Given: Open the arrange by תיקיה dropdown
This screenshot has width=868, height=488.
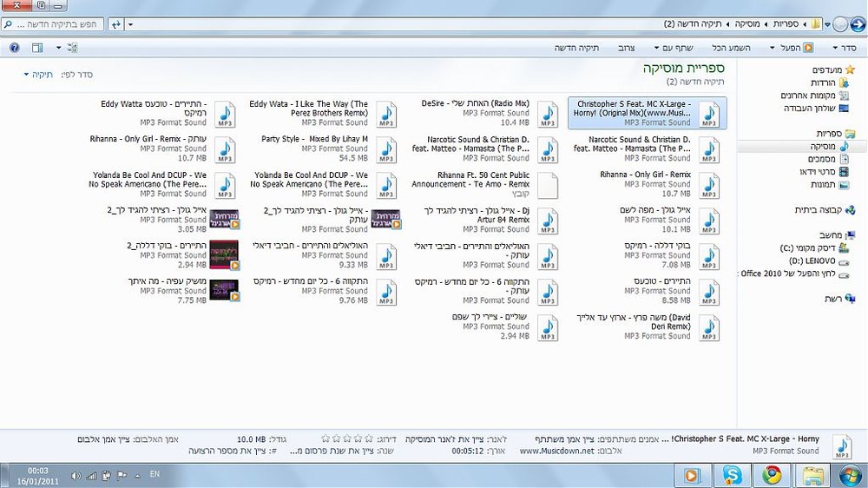Looking at the screenshot, I should tap(38, 74).
